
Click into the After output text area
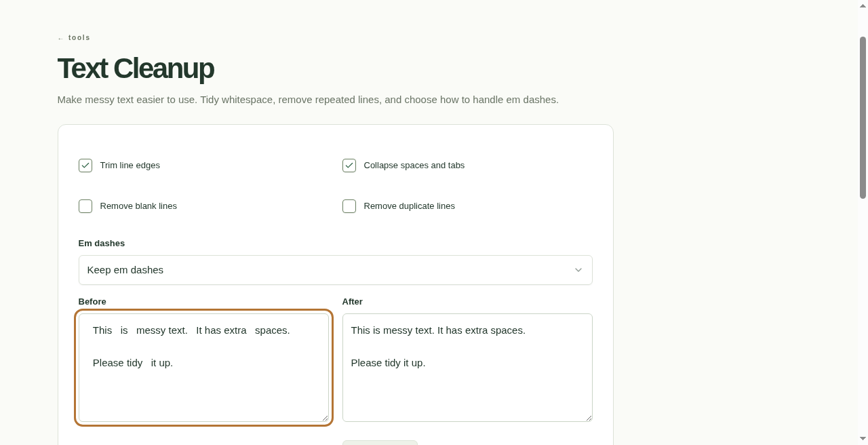pyautogui.click(x=467, y=368)
